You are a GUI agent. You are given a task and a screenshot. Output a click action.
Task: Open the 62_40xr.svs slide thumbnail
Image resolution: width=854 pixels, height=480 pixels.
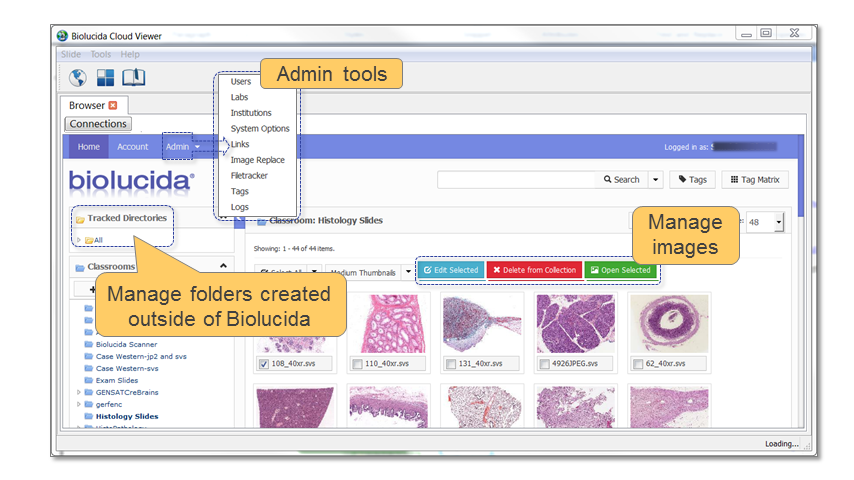point(669,324)
